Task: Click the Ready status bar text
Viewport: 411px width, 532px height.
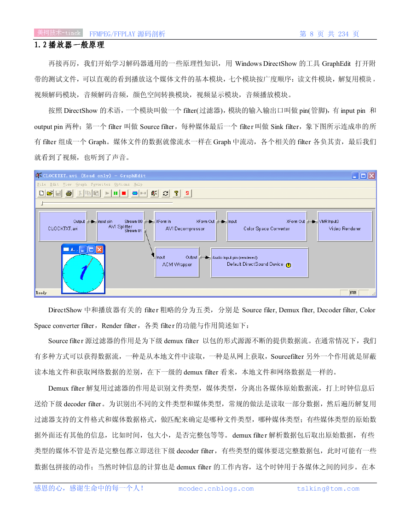Action: tap(41, 293)
